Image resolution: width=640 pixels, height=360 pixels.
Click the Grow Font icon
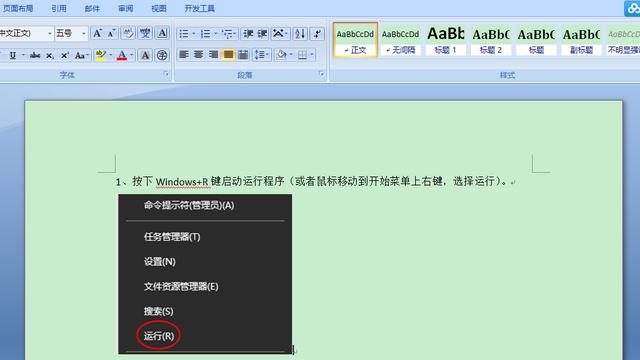(97, 33)
